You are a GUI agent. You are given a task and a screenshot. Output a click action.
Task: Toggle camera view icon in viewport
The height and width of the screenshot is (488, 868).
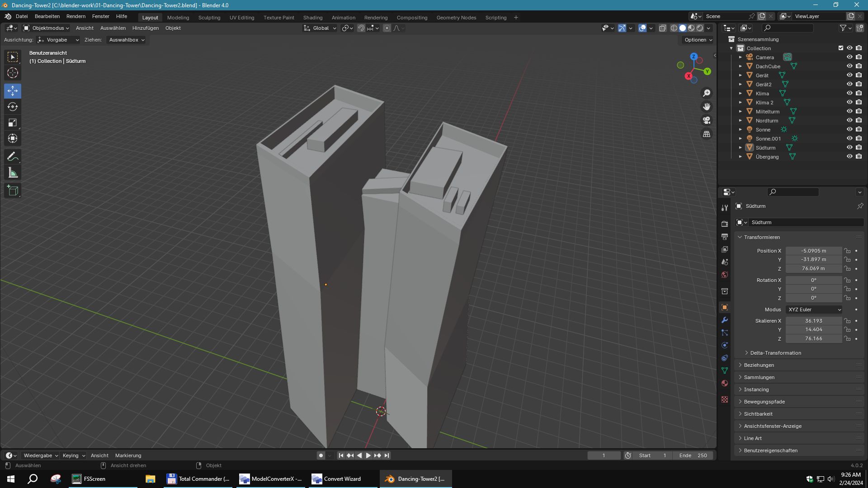[x=706, y=120]
